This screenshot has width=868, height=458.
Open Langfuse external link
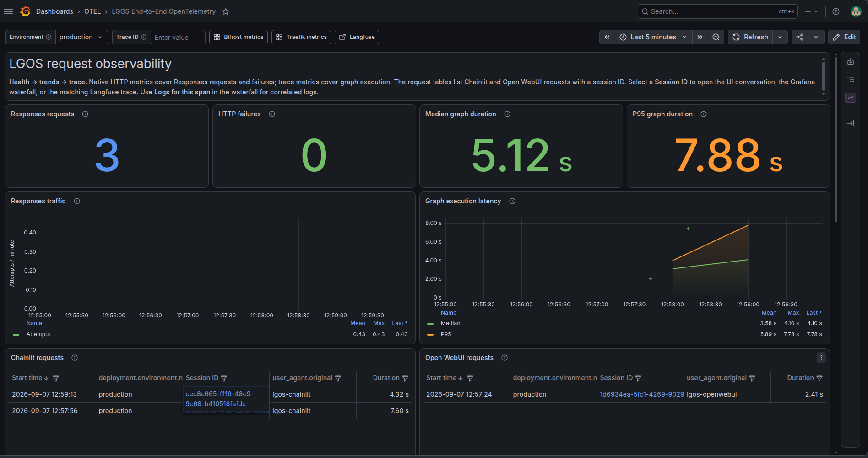coord(357,37)
